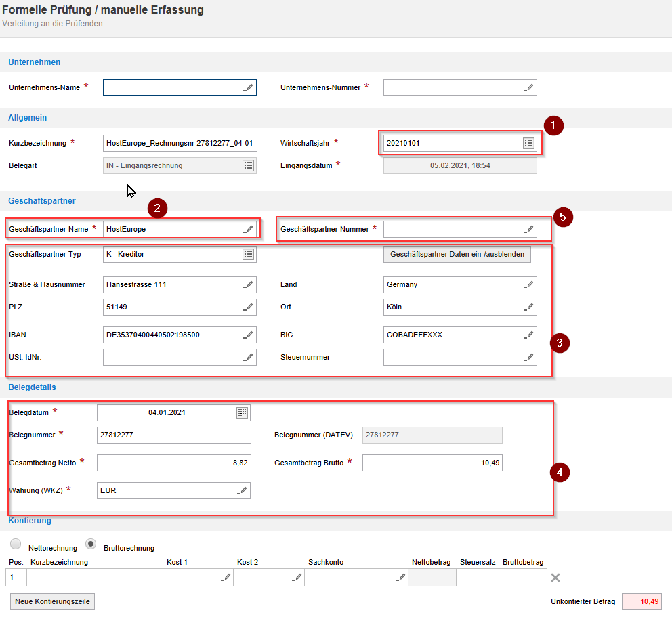The width and height of the screenshot is (672, 621).
Task: Click pencil icon in Währung (WKZ) field
Action: (x=242, y=491)
